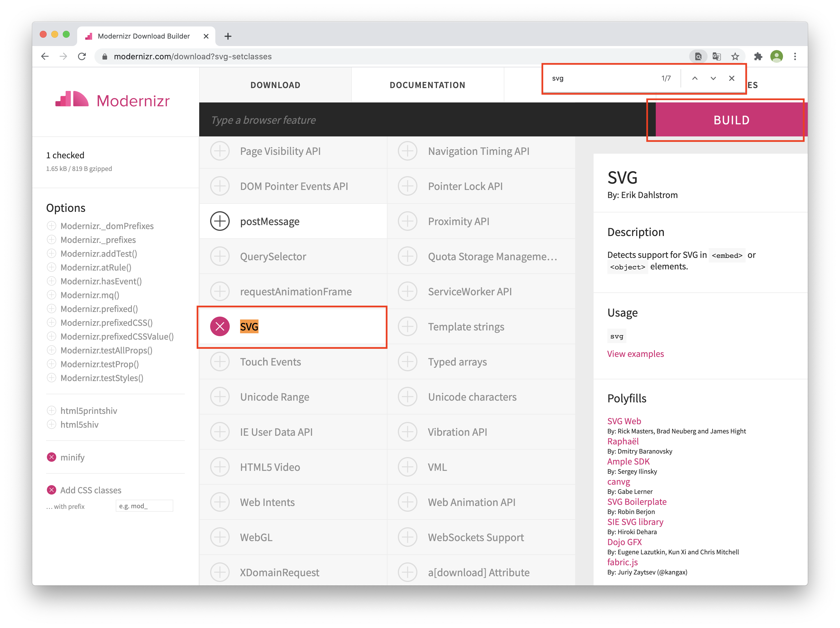
Task: Disable the minify option
Action: point(52,457)
